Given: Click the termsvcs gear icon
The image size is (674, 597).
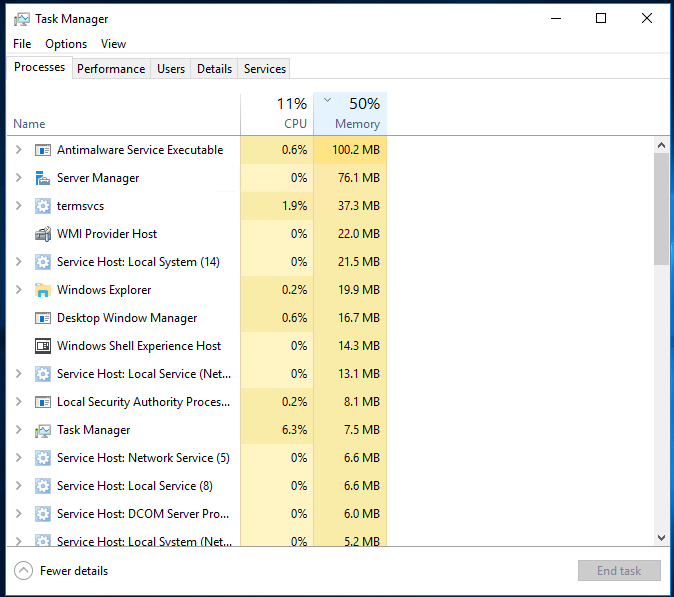Looking at the screenshot, I should click(42, 206).
